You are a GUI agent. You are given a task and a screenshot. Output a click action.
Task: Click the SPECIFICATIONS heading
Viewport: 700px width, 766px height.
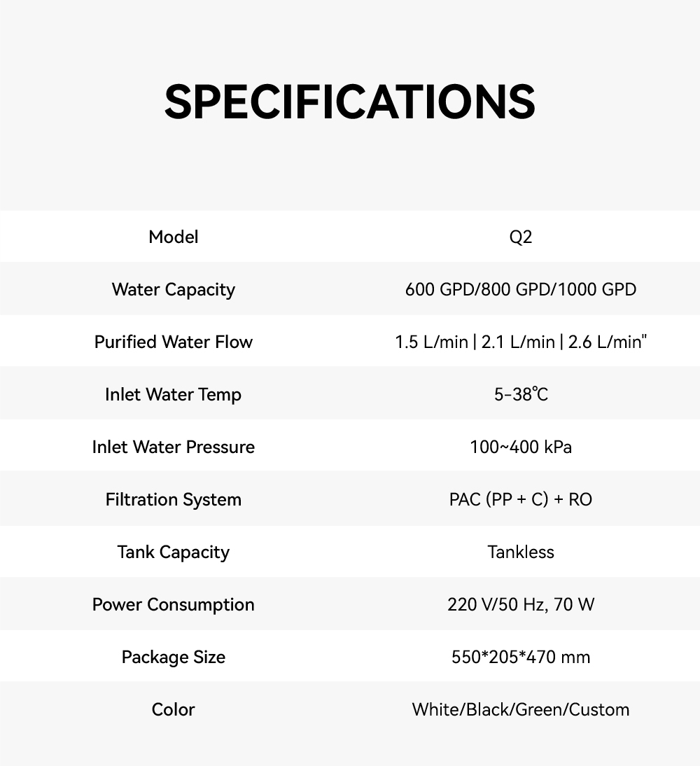click(350, 102)
